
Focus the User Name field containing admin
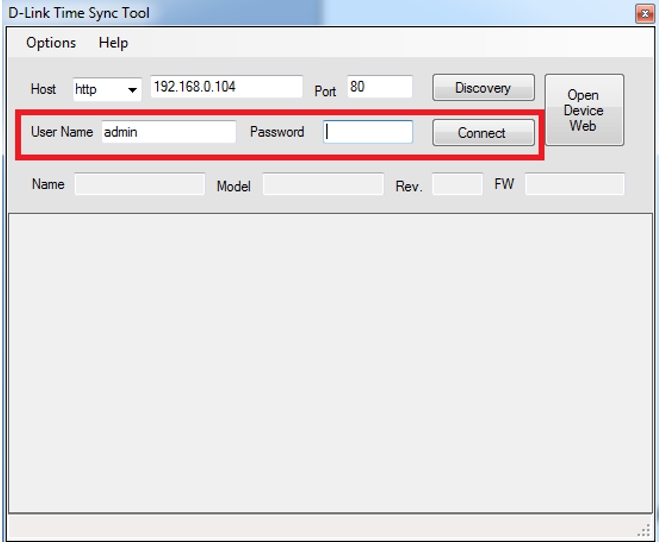[x=168, y=132]
